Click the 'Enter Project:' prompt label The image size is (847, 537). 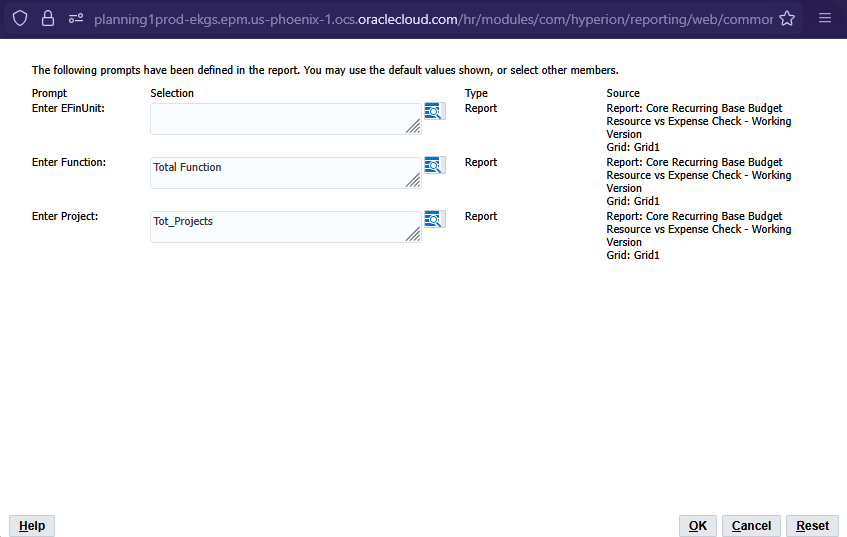click(65, 216)
